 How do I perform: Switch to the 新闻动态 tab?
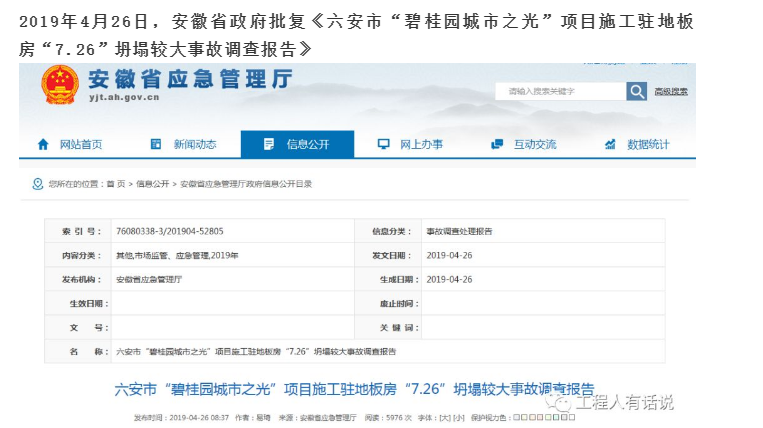pos(194,144)
